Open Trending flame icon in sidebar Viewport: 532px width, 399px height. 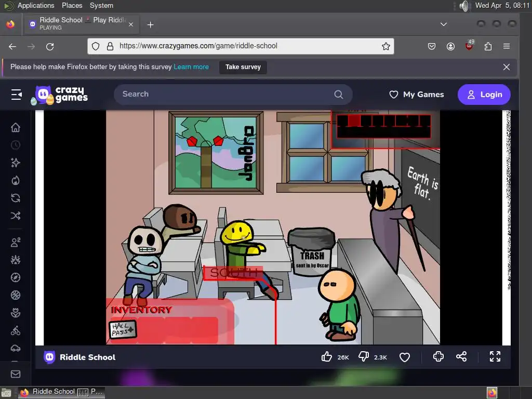[16, 180]
